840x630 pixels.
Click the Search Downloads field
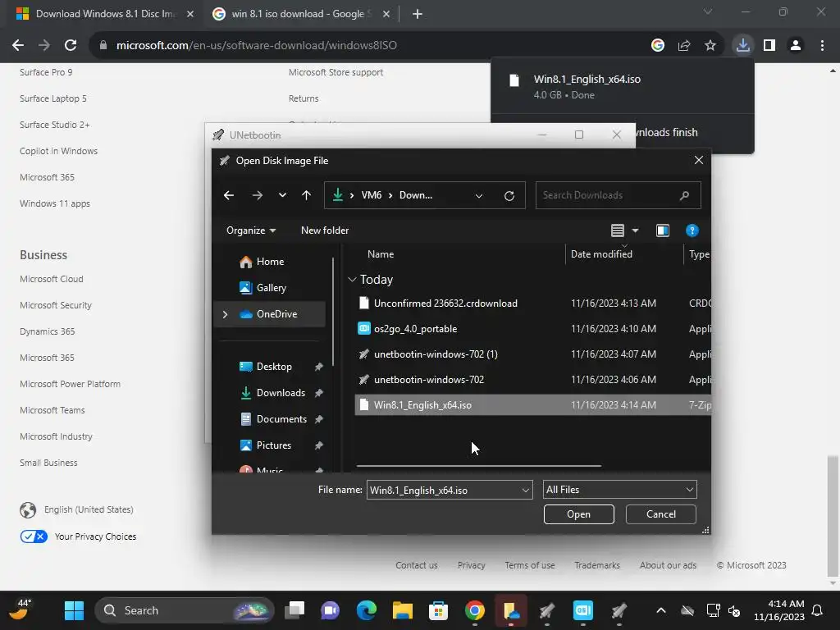tap(618, 195)
